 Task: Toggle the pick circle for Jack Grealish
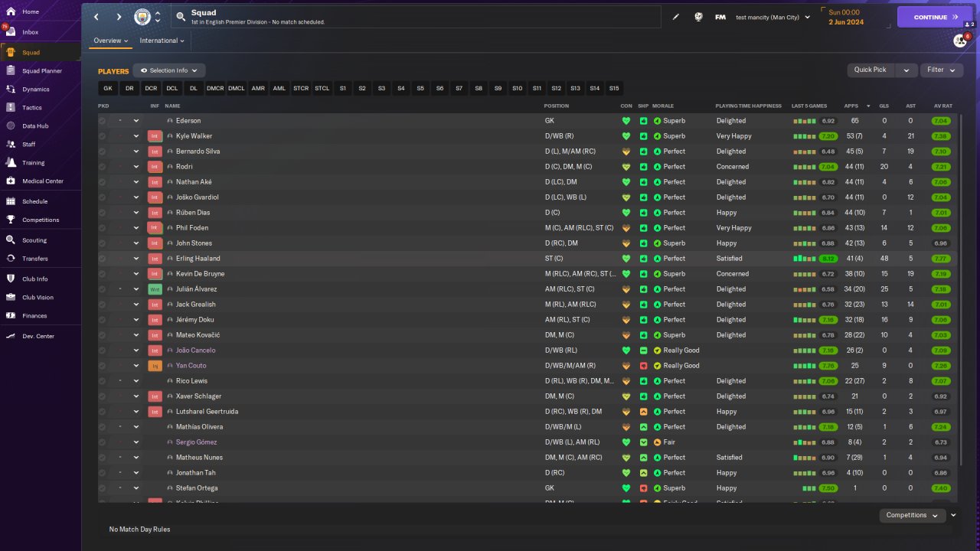[x=103, y=305]
